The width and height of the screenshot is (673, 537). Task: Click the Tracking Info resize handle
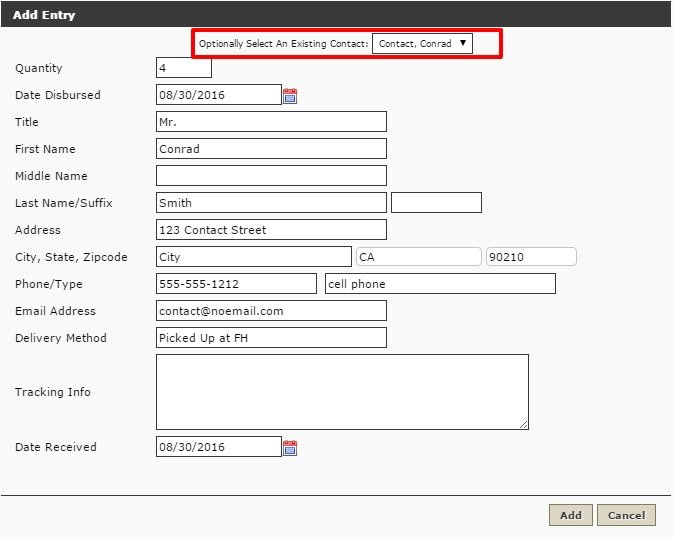point(524,425)
